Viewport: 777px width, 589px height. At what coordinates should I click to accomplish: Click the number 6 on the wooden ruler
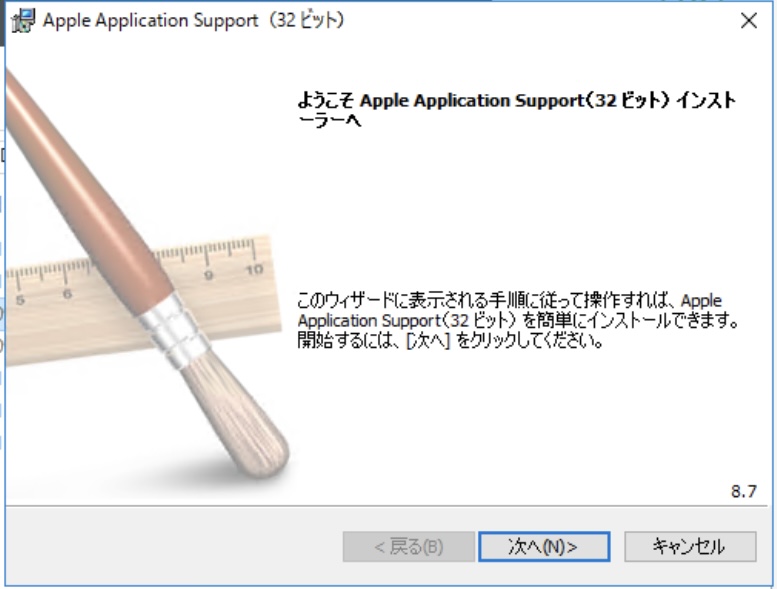[67, 294]
